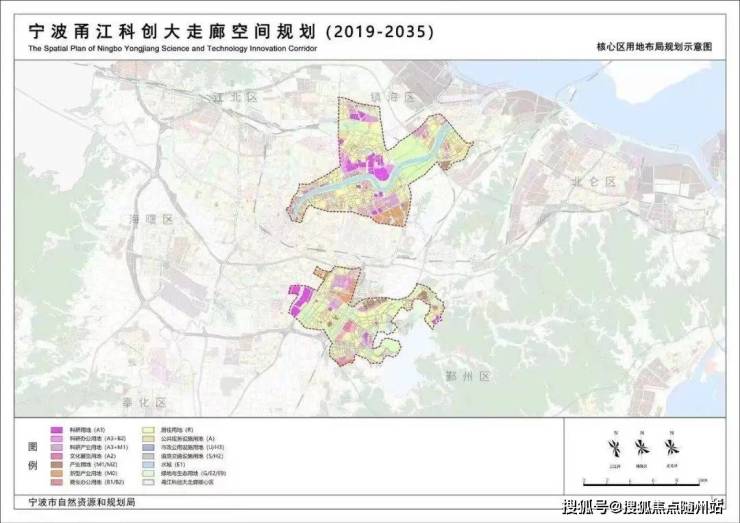Click the 北仑区 district label
Image resolution: width=740 pixels, height=523 pixels.
pyautogui.click(x=594, y=182)
